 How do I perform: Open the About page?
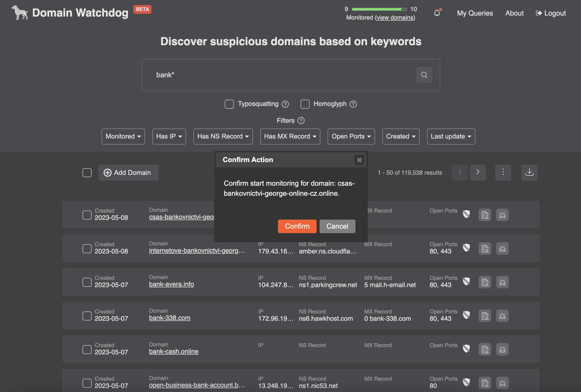(x=514, y=13)
